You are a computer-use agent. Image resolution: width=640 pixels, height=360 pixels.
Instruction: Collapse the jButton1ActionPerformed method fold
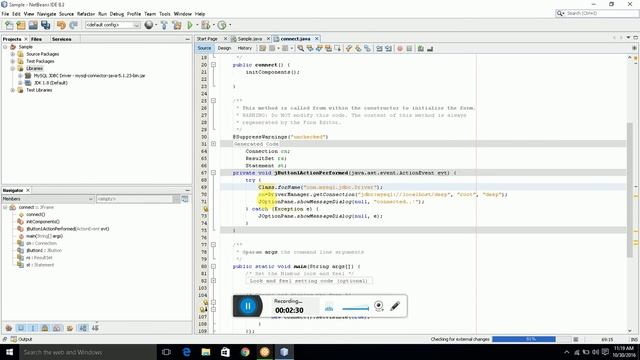pos(213,173)
